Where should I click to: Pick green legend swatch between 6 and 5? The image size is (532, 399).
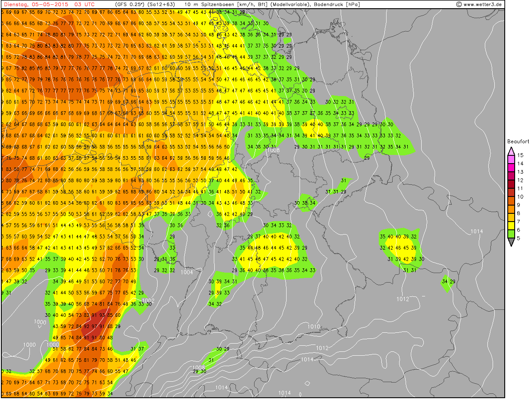tap(511, 233)
